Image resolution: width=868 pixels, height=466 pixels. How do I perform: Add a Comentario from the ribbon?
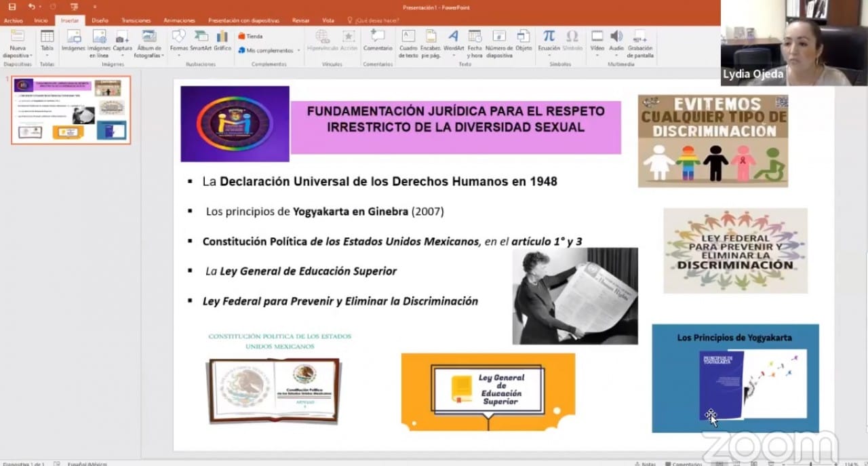point(378,41)
